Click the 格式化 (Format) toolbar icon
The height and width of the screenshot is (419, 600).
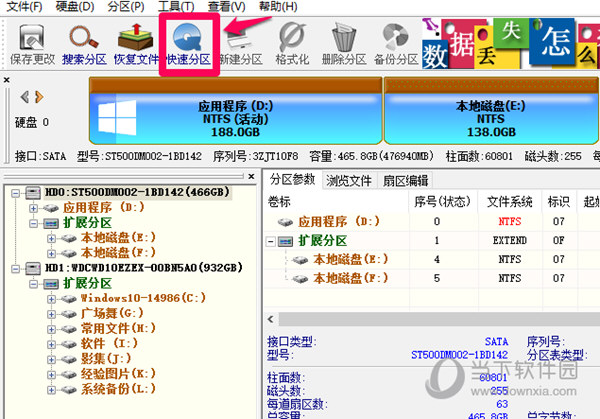[x=294, y=42]
